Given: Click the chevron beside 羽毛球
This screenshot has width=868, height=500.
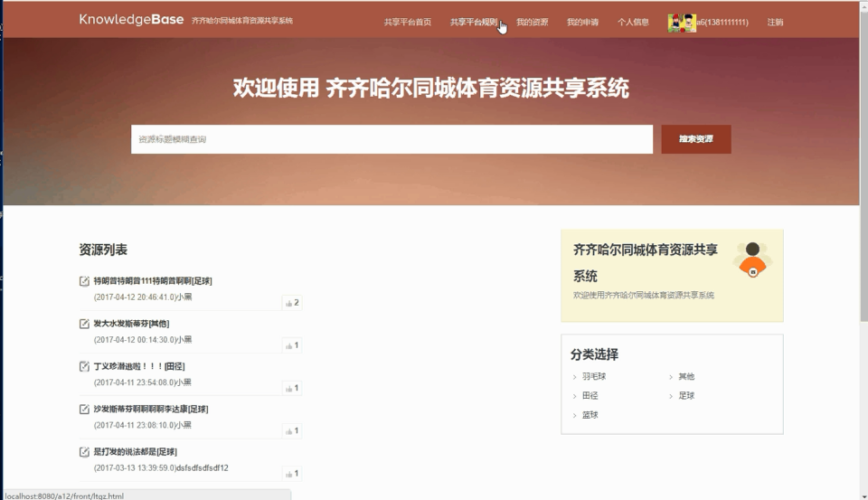Looking at the screenshot, I should pos(575,377).
